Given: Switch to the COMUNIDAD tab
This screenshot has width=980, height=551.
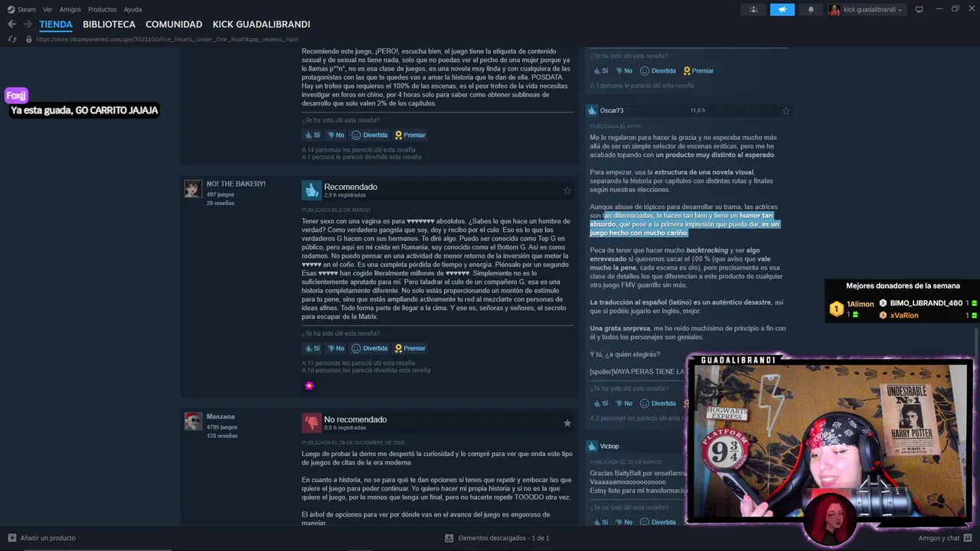Looking at the screenshot, I should pos(174,24).
